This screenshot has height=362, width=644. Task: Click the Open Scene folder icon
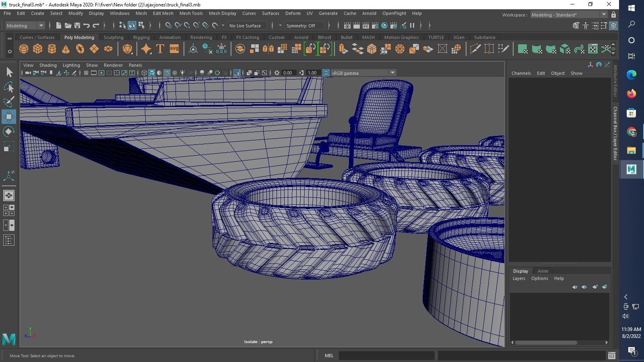(68, 26)
